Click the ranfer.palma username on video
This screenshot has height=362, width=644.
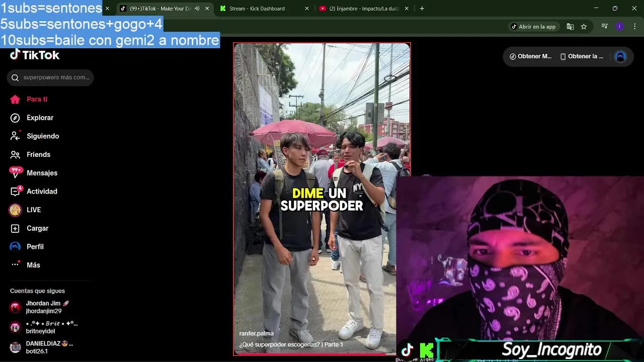click(257, 334)
